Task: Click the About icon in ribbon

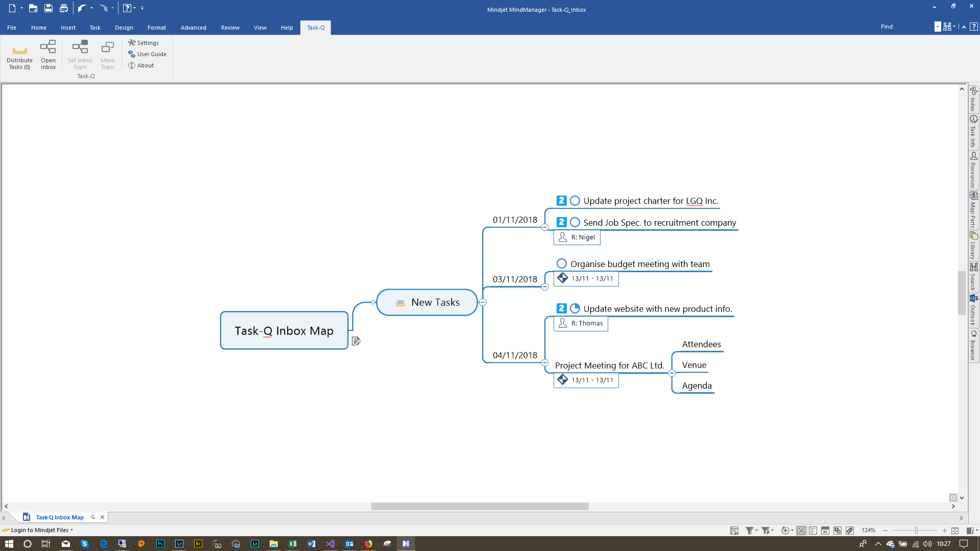Action: pyautogui.click(x=132, y=65)
